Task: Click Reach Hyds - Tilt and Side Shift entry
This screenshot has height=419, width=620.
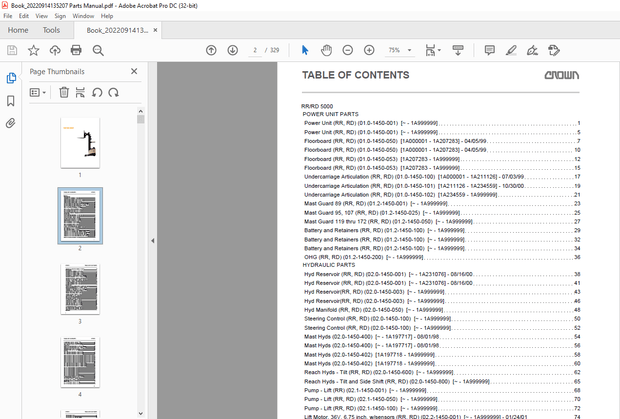Action: (x=442, y=381)
